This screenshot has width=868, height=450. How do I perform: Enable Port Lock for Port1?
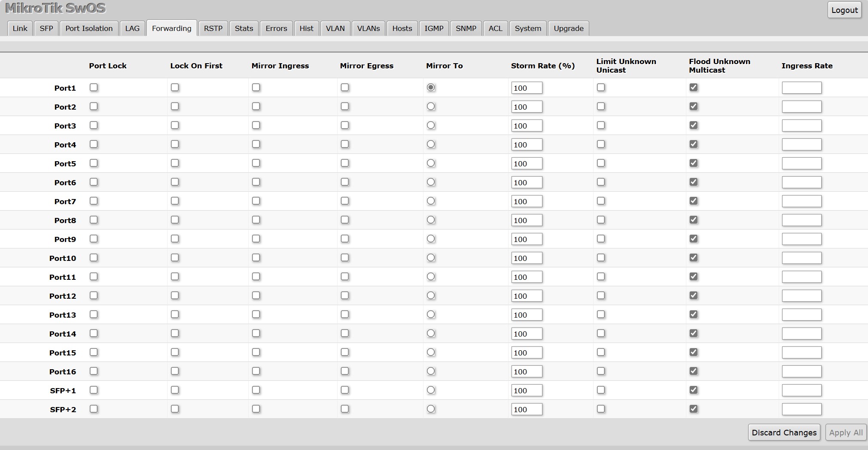click(x=94, y=88)
